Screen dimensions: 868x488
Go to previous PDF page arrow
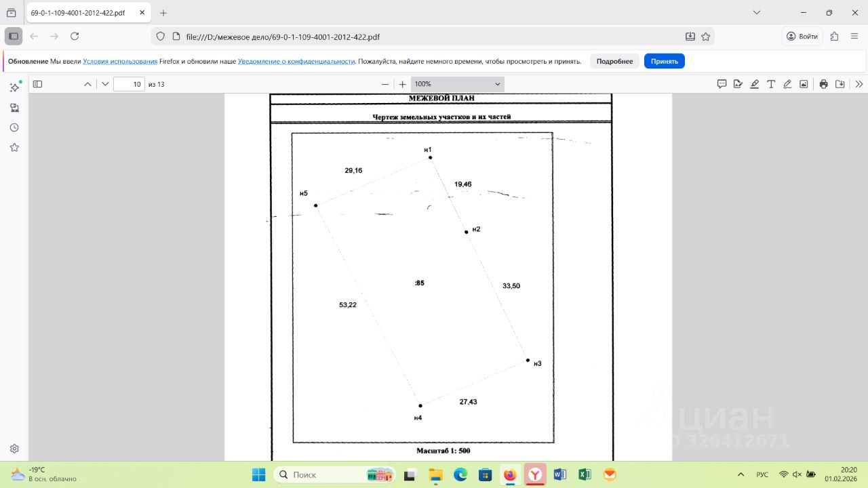coord(87,84)
